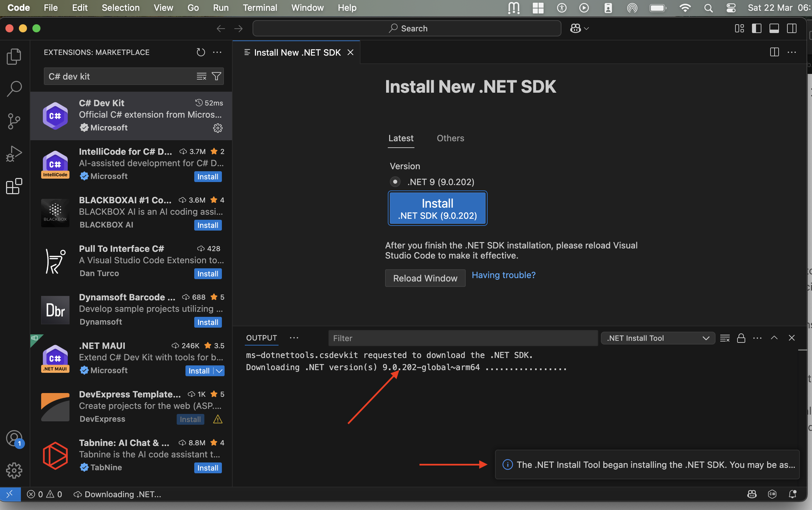Open panel views overflow next to OUTPUT
Screen dimensions: 812x510
pyautogui.click(x=294, y=338)
